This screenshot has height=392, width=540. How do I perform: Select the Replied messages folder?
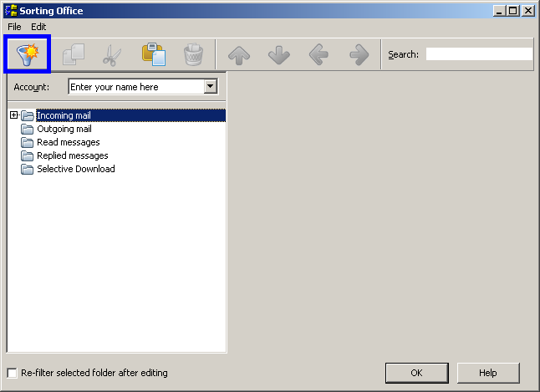click(72, 155)
